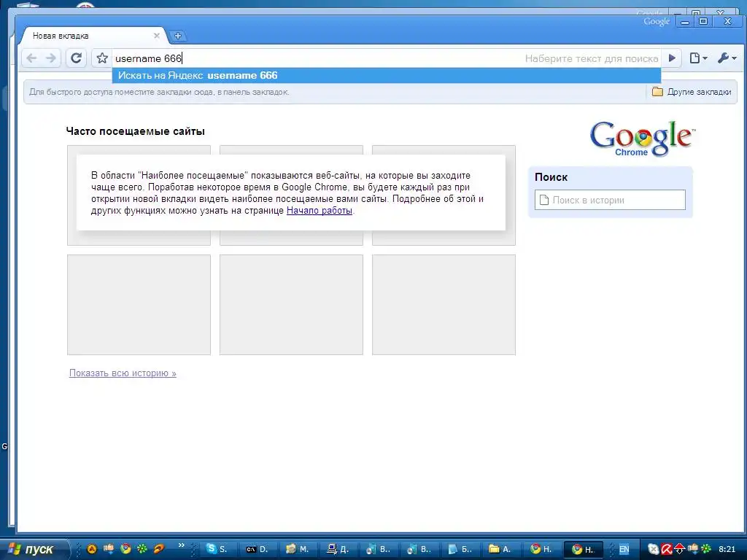Screen dimensions: 747x560
Task: Launch the orange round quick-launch icon
Action: (x=91, y=549)
